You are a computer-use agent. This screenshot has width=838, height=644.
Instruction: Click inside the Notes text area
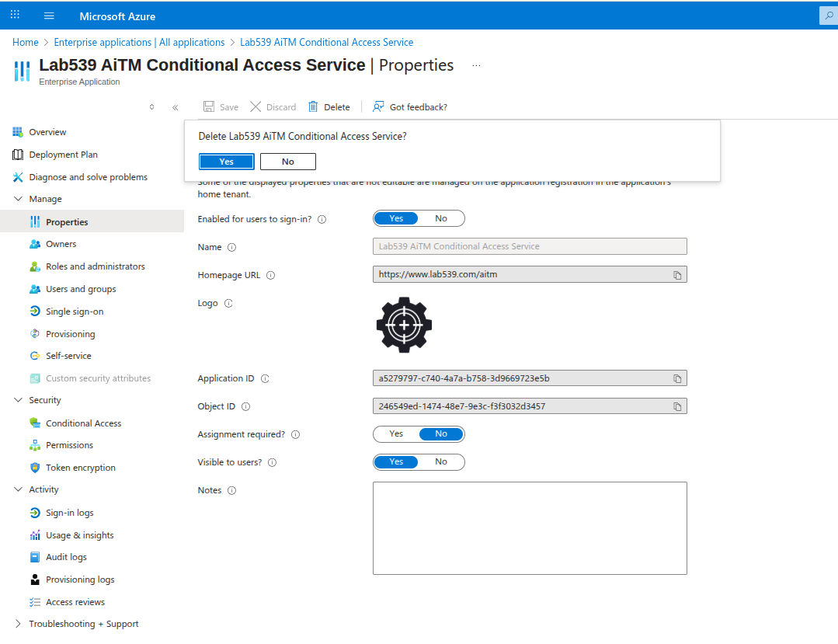(x=530, y=528)
